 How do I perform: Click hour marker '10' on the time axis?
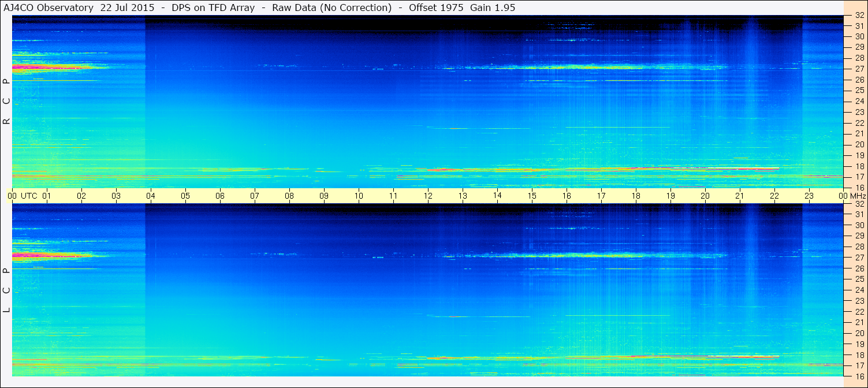(x=359, y=196)
